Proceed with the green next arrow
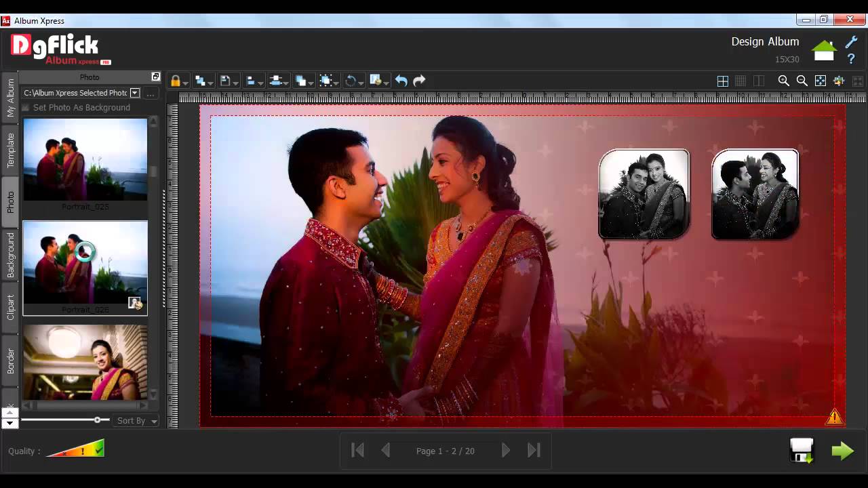The width and height of the screenshot is (868, 488). (x=843, y=451)
